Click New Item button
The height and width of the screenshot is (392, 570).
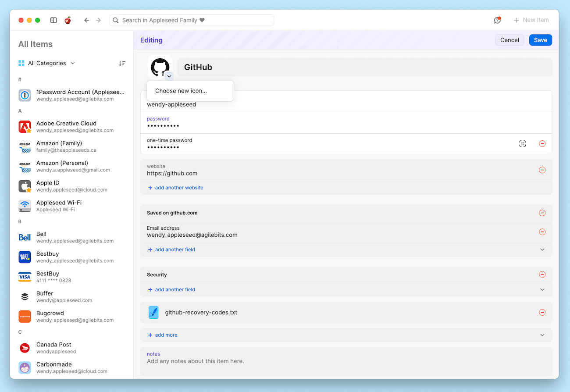coord(531,20)
